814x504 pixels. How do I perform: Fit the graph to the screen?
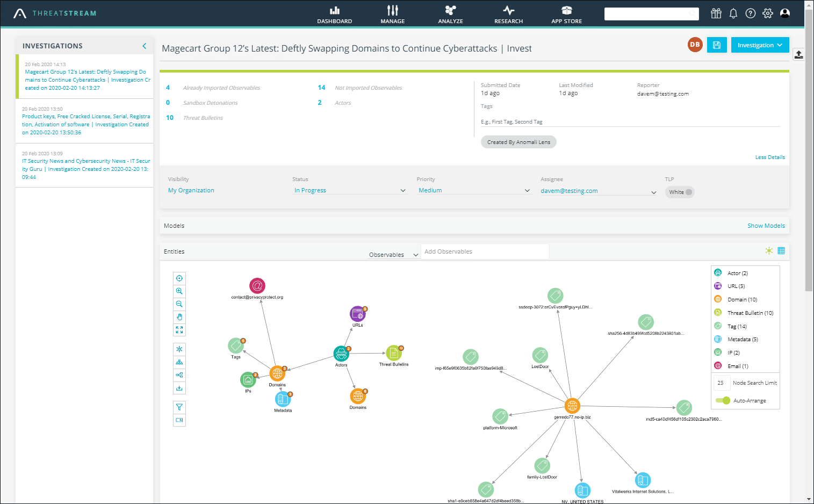click(179, 329)
